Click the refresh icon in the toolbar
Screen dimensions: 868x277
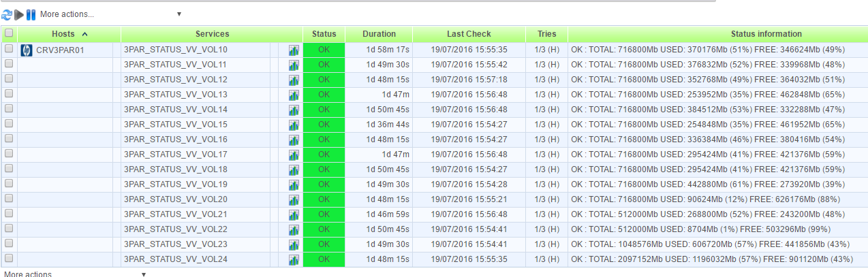pyautogui.click(x=7, y=14)
